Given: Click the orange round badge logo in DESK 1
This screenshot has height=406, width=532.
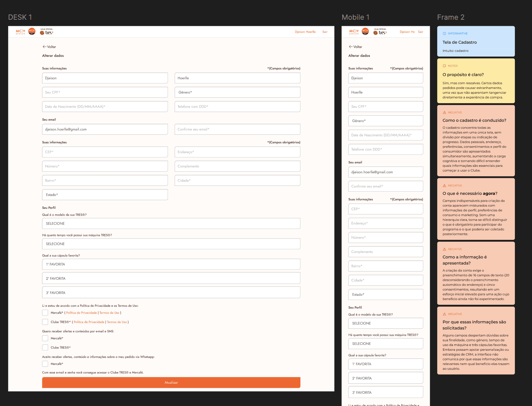Looking at the screenshot, I should pyautogui.click(x=32, y=32).
